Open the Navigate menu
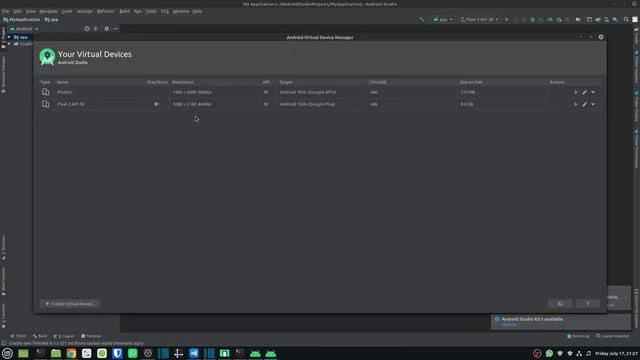 49,11
